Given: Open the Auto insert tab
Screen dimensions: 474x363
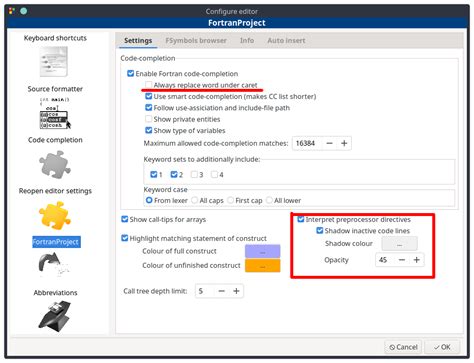Looking at the screenshot, I should tap(286, 41).
